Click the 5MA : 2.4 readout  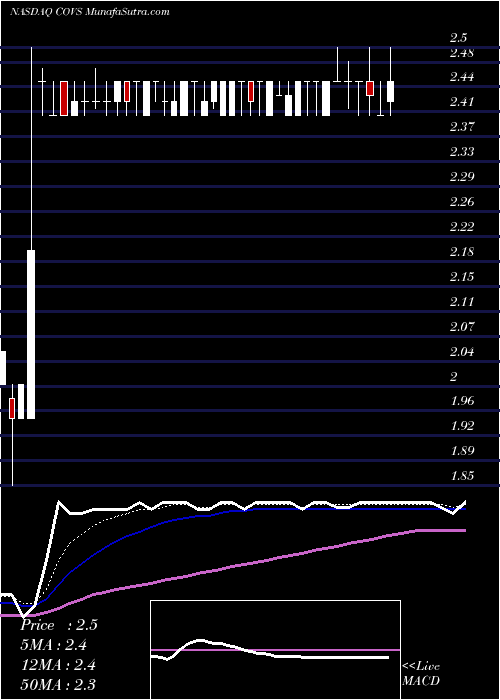point(54,645)
